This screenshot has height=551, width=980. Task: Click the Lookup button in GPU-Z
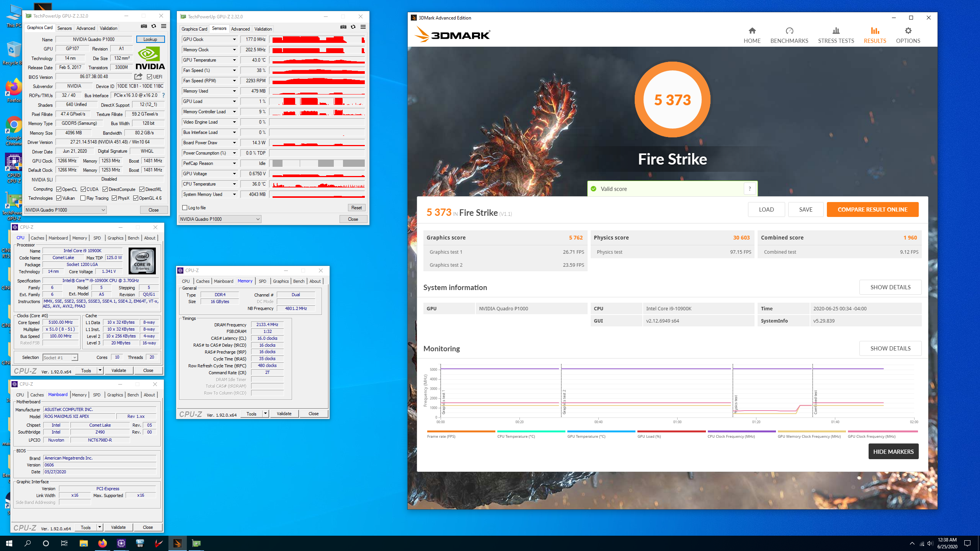pyautogui.click(x=150, y=39)
